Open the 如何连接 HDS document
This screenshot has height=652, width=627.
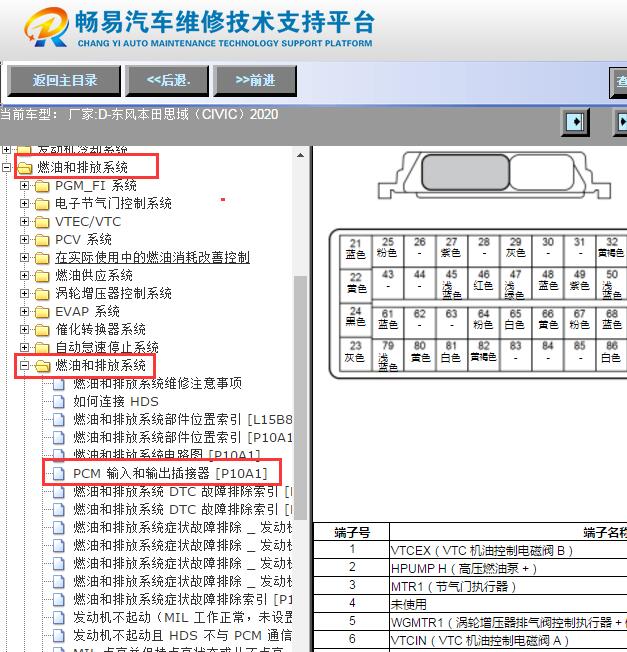116,401
